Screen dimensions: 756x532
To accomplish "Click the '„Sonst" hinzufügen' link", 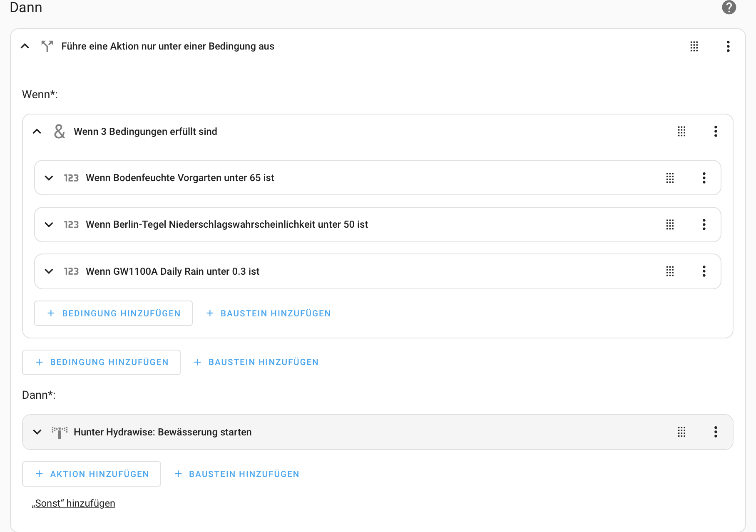I will click(x=74, y=504).
